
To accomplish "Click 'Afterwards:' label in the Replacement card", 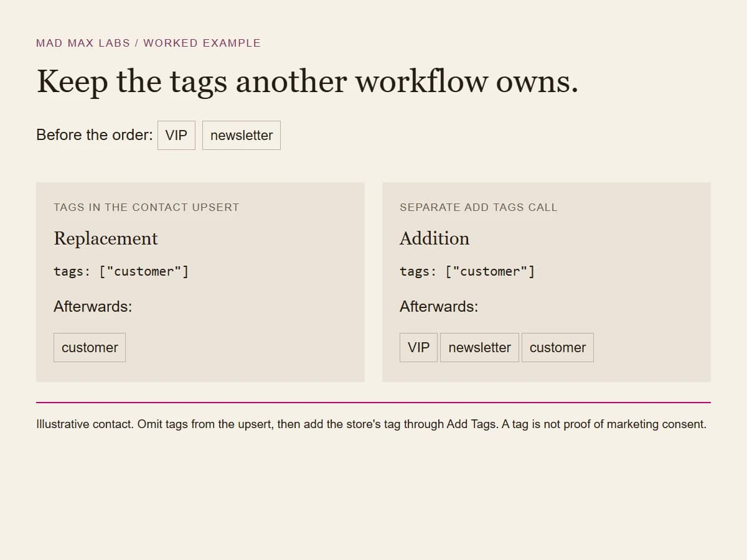I will [x=93, y=306].
